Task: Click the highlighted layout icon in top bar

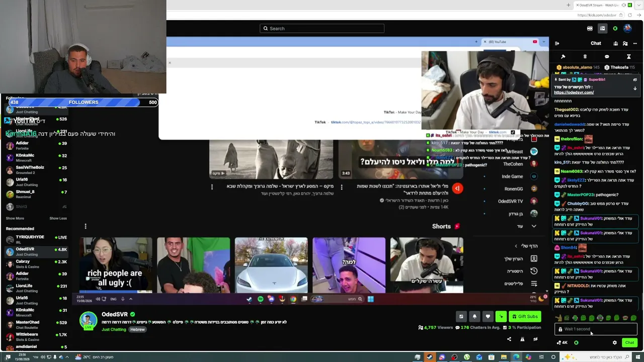Action: coord(602,28)
